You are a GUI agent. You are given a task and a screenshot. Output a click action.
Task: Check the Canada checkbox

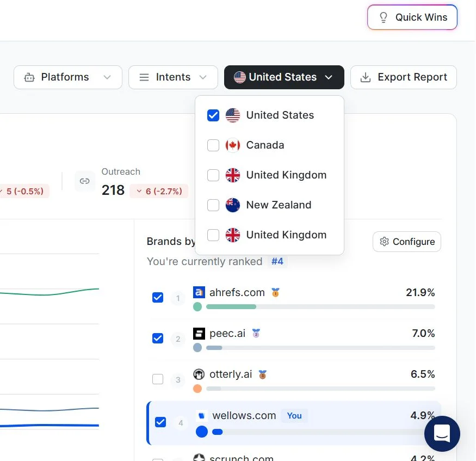tap(213, 145)
